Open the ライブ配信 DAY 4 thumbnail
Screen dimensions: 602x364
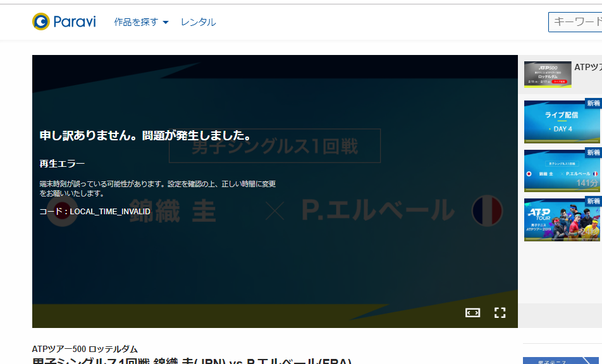[562, 122]
